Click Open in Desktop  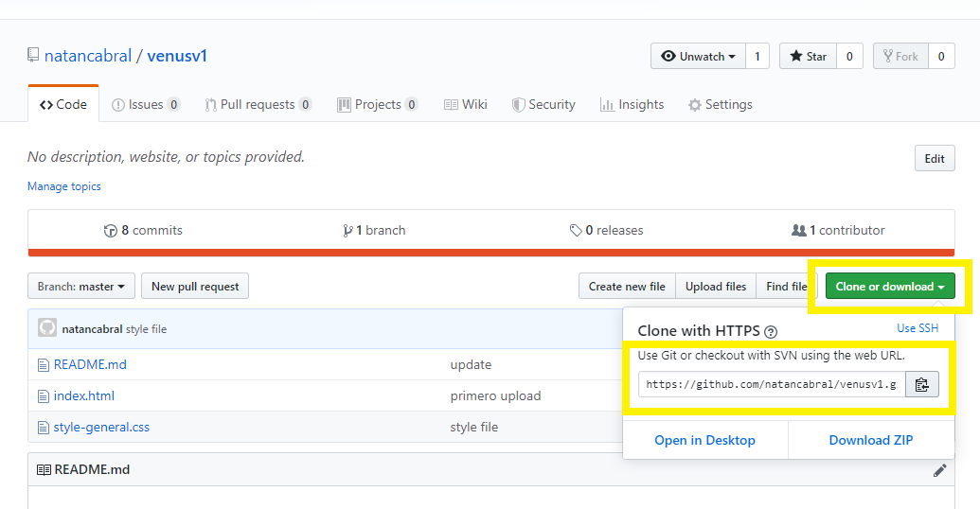click(x=705, y=440)
